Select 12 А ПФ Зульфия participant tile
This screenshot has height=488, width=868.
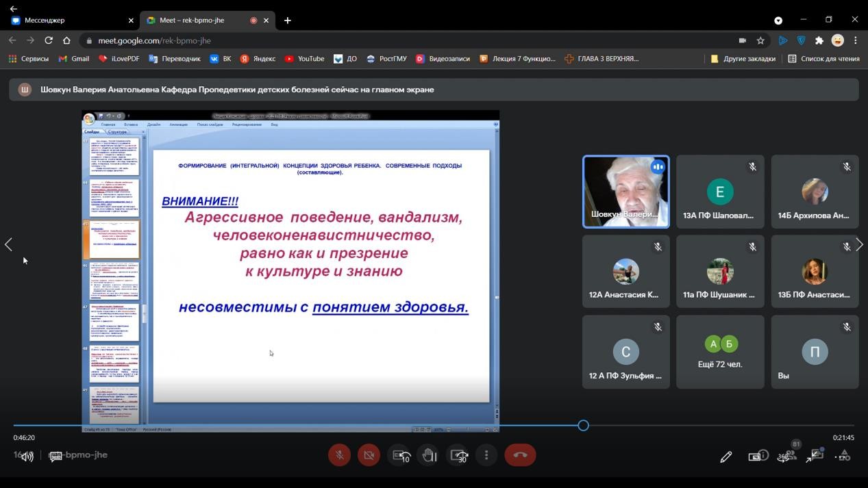625,352
